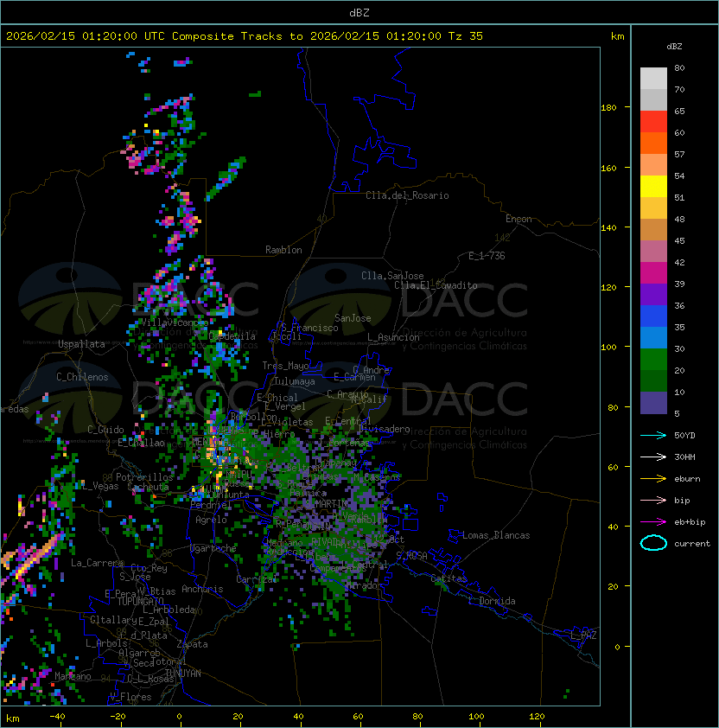The height and width of the screenshot is (728, 719).
Task: Pick the light gray swatch below 80 dBZ
Action: [653, 78]
